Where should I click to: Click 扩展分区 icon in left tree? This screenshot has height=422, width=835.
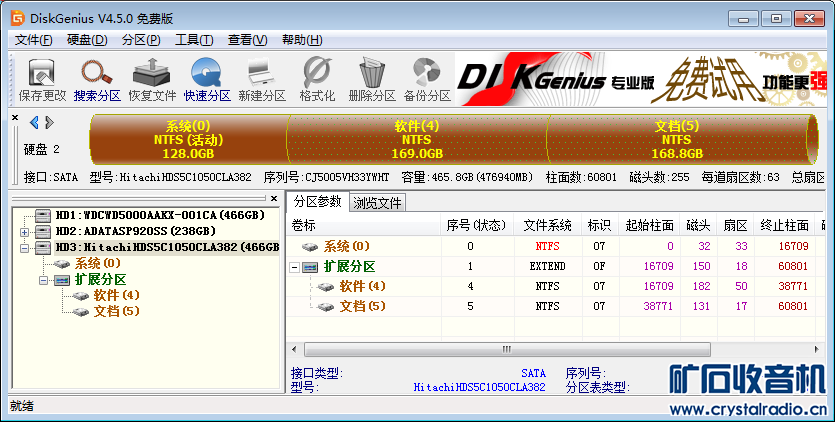click(62, 280)
